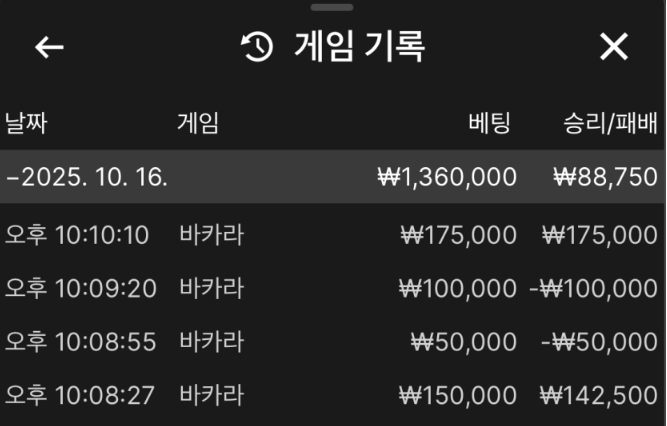The height and width of the screenshot is (426, 667).
Task: Click 바카라 in the 10:10:10 row
Action: click(211, 235)
